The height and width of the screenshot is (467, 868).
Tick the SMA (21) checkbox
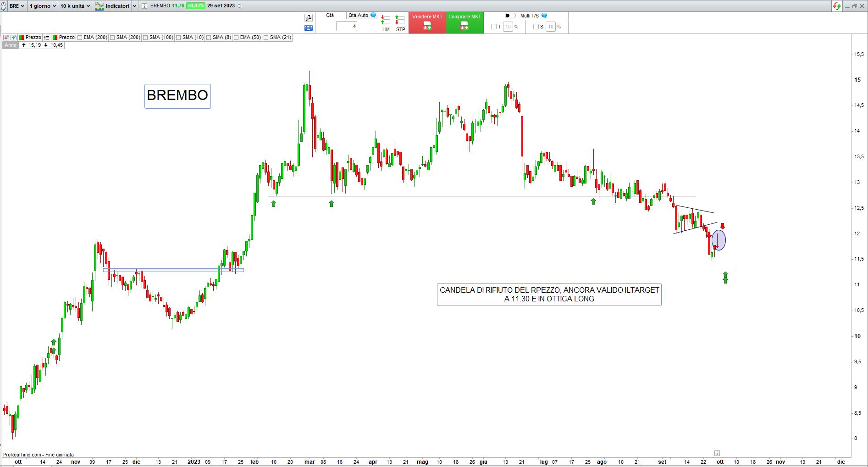(266, 38)
